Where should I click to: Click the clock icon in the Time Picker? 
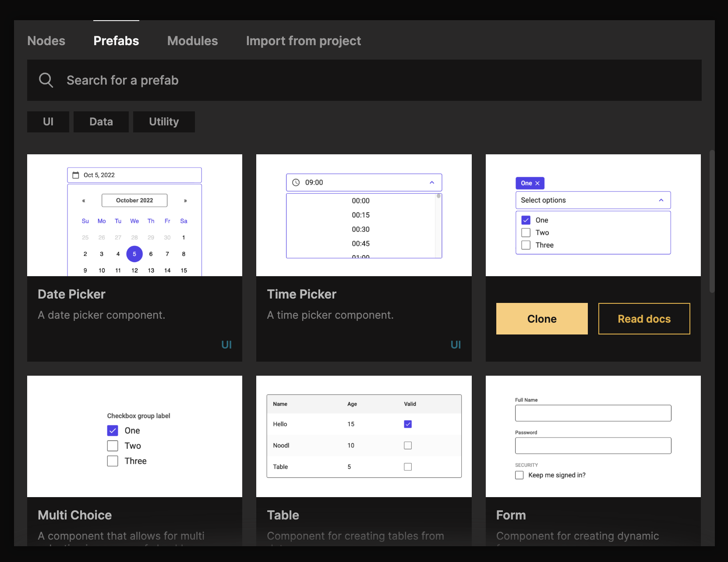(296, 182)
